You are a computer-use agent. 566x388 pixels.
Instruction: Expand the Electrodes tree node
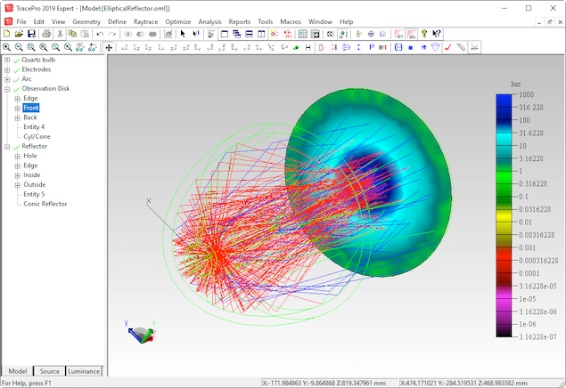(x=7, y=70)
